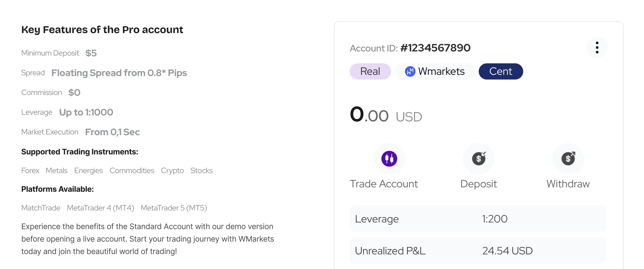Toggle the Wmarkets broker badge
The width and height of the screenshot is (644, 269).
435,71
